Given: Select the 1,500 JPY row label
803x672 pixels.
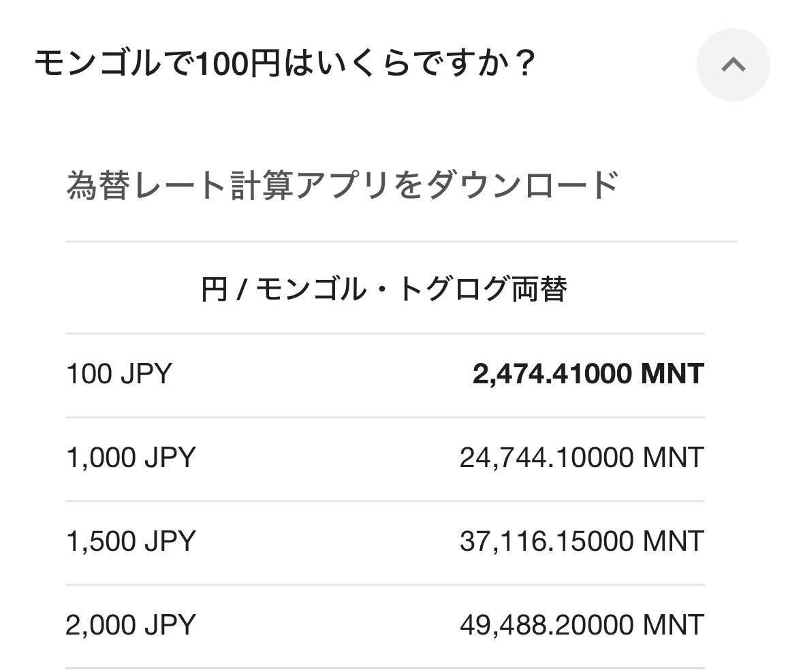Looking at the screenshot, I should click(131, 541).
